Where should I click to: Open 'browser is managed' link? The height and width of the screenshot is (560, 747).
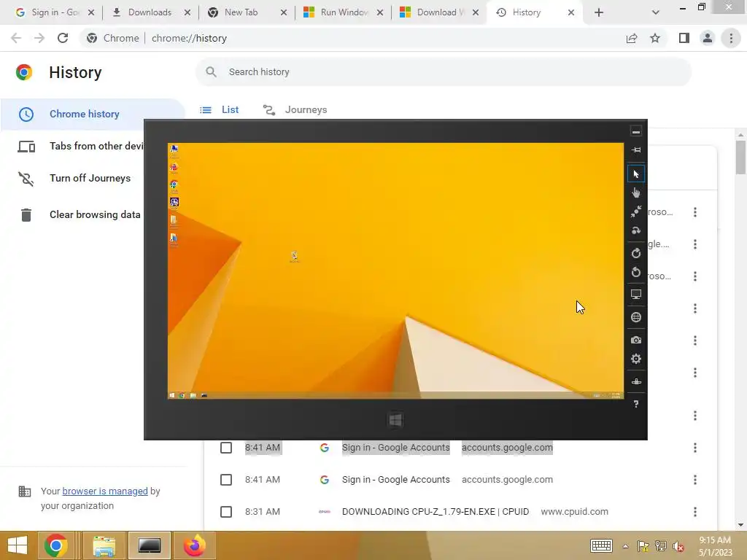(105, 491)
